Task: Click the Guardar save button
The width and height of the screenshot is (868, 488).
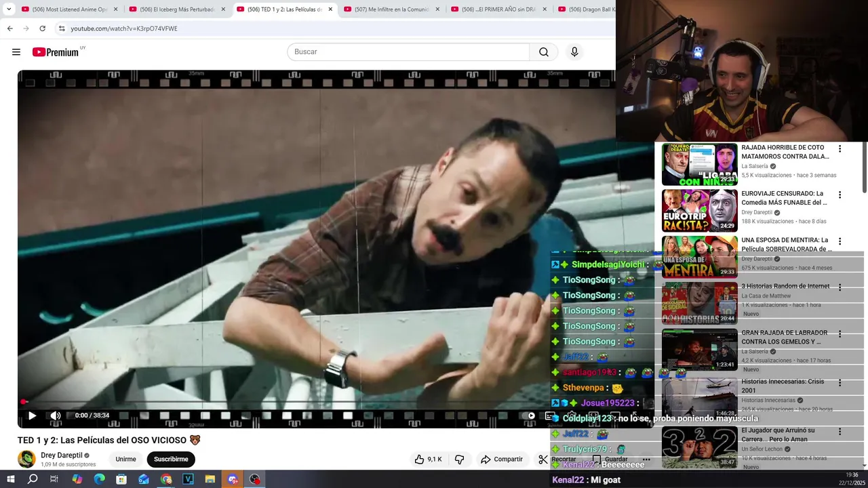Action: click(x=610, y=460)
